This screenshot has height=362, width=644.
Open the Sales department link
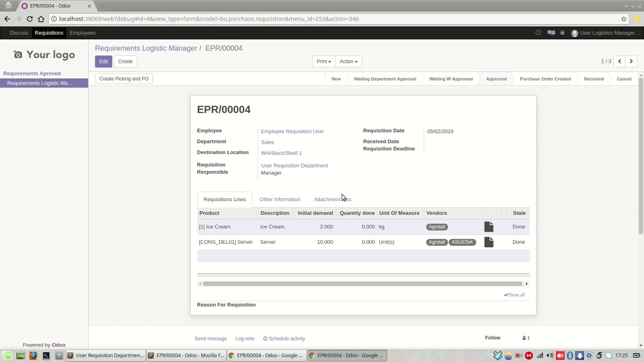pyautogui.click(x=267, y=142)
